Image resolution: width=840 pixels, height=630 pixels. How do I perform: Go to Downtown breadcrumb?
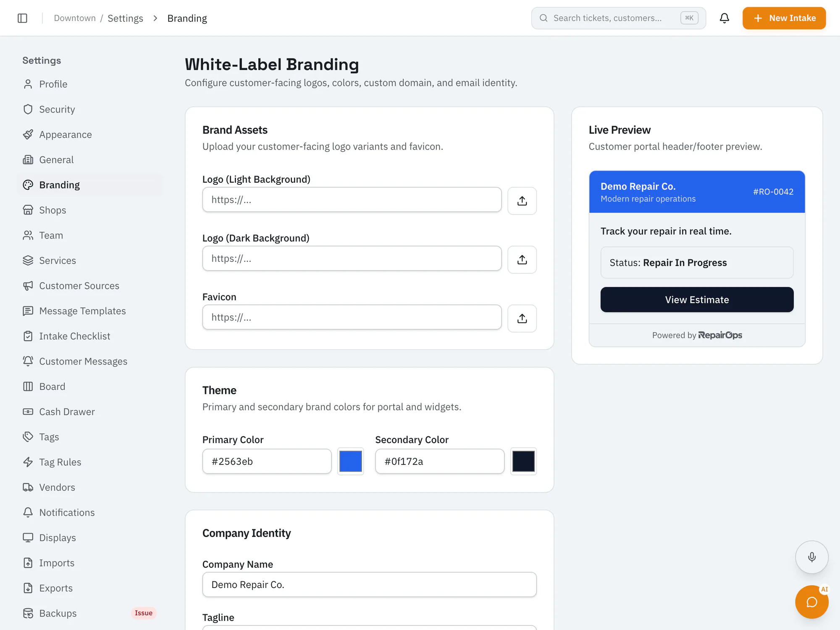point(75,18)
